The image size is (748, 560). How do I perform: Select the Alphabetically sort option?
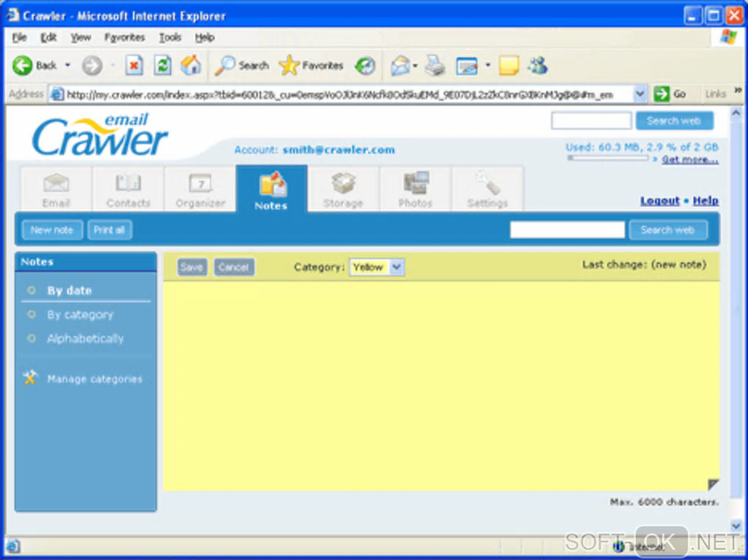(x=85, y=339)
